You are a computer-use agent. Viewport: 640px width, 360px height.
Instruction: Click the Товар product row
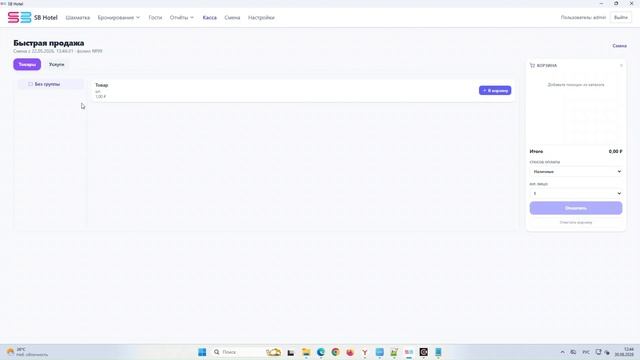(302, 91)
